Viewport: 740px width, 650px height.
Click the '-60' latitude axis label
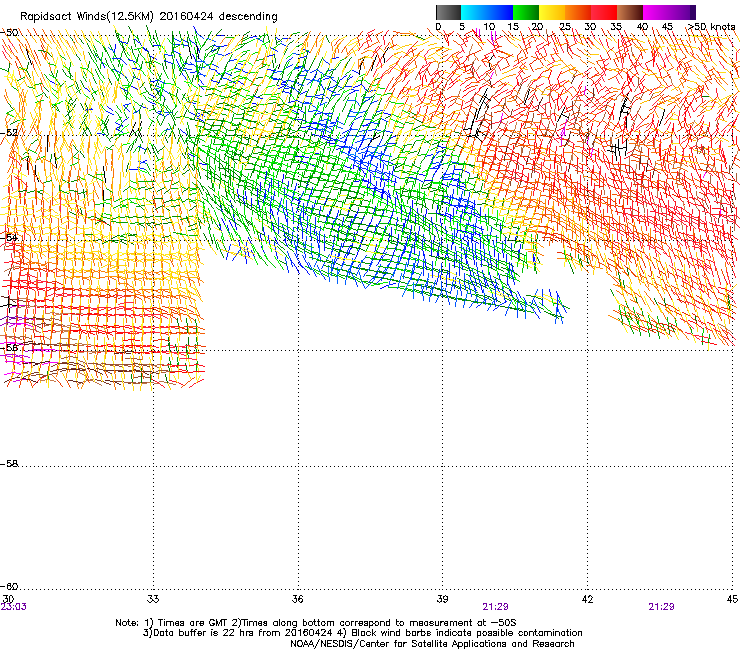pos(9,587)
